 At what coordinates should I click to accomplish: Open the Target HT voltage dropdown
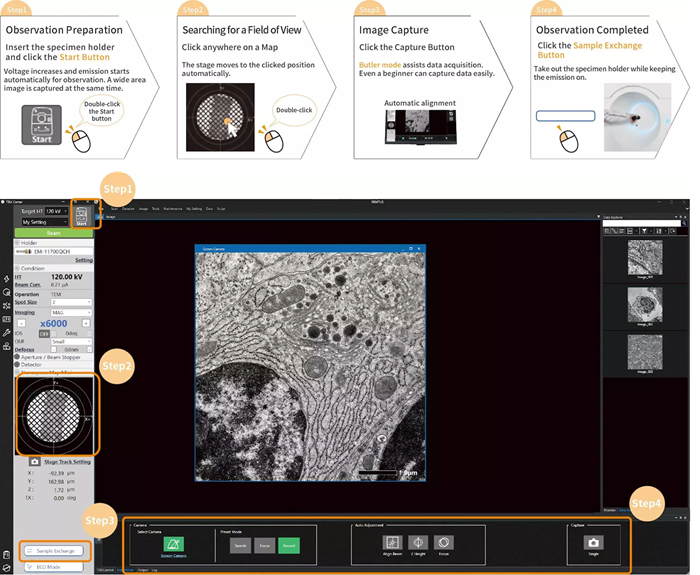coord(56,211)
